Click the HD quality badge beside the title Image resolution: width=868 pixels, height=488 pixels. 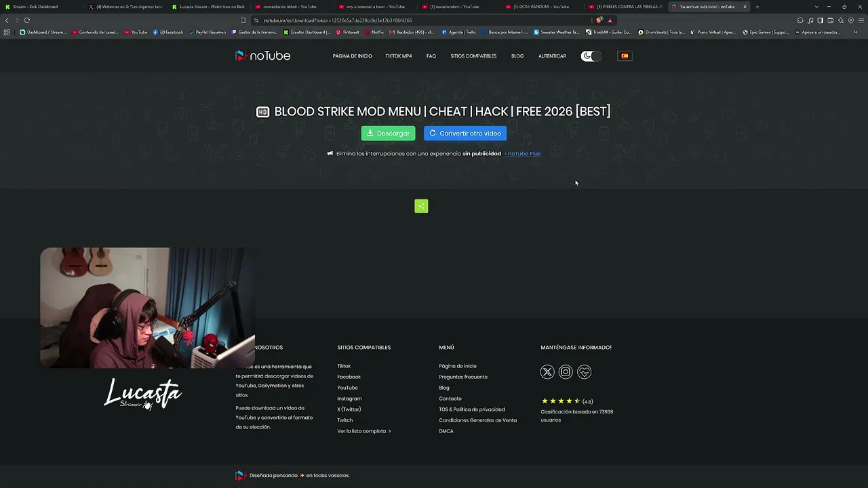coord(262,112)
